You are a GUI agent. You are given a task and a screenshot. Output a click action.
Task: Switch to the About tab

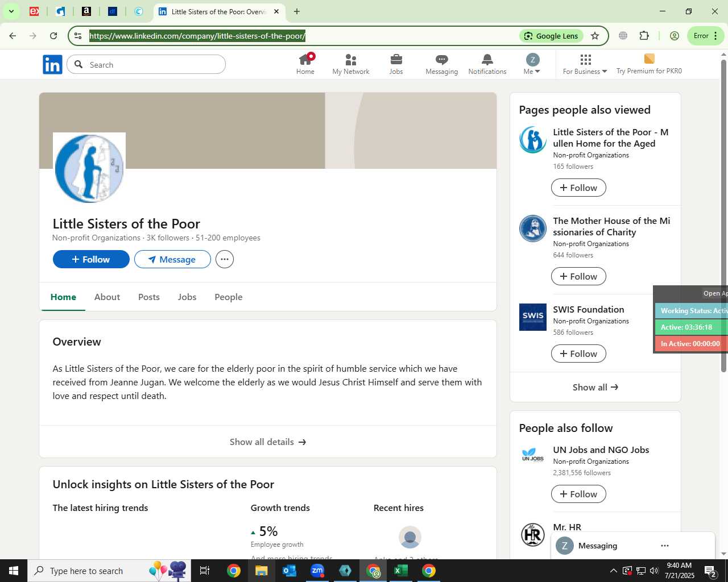point(107,297)
